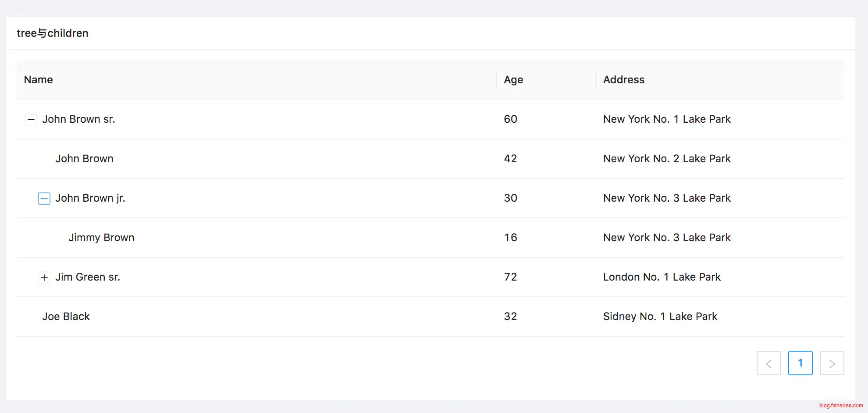Click the Name column header
This screenshot has width=868, height=413.
point(39,80)
